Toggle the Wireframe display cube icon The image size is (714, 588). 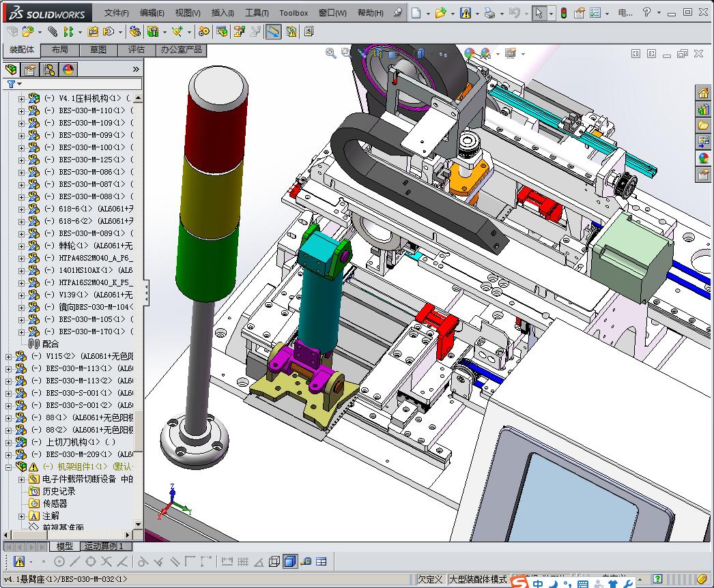[274, 561]
